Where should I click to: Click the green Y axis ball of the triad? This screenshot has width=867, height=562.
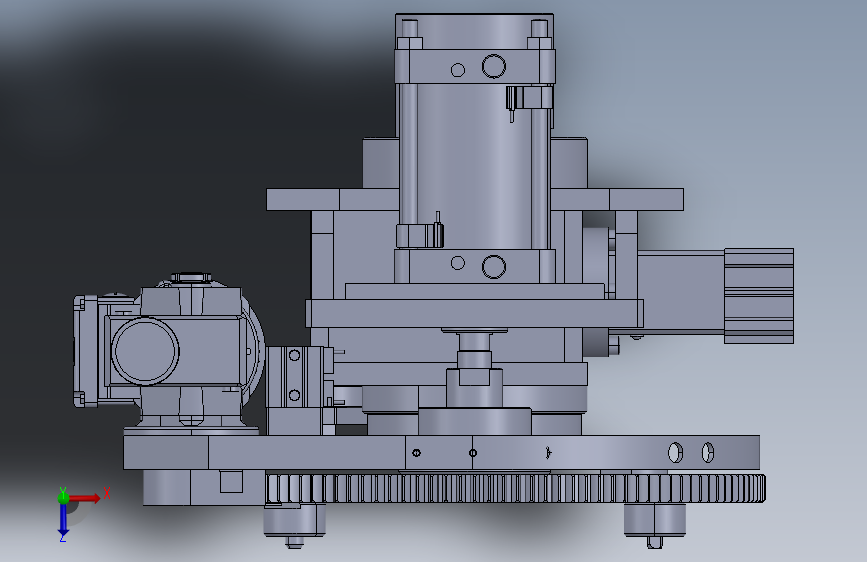point(63,497)
